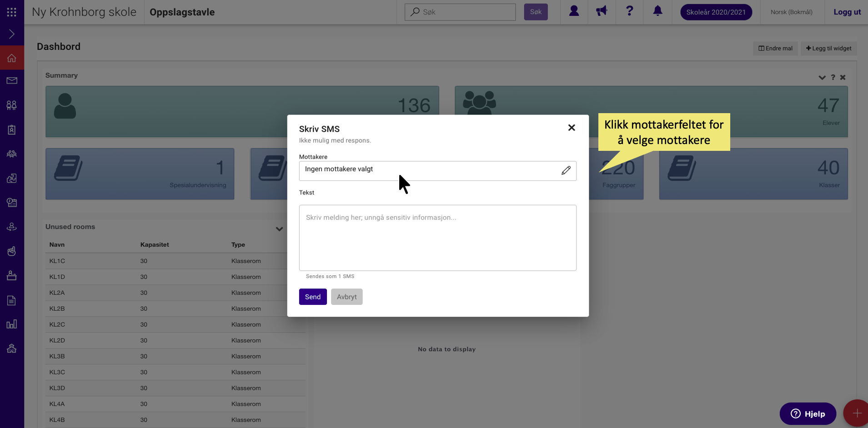Open the bar chart statistics sidebar icon
Screen dimensions: 868x428
12,324
